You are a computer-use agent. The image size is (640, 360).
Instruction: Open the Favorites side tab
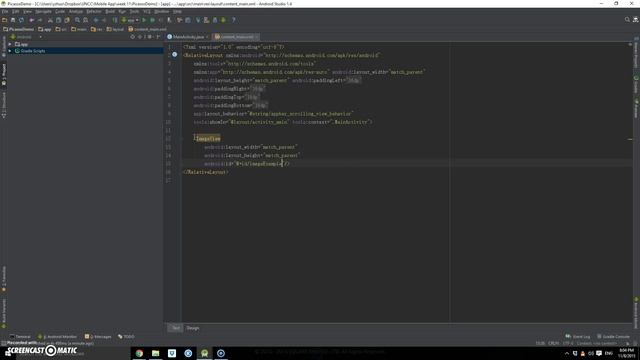(4, 278)
